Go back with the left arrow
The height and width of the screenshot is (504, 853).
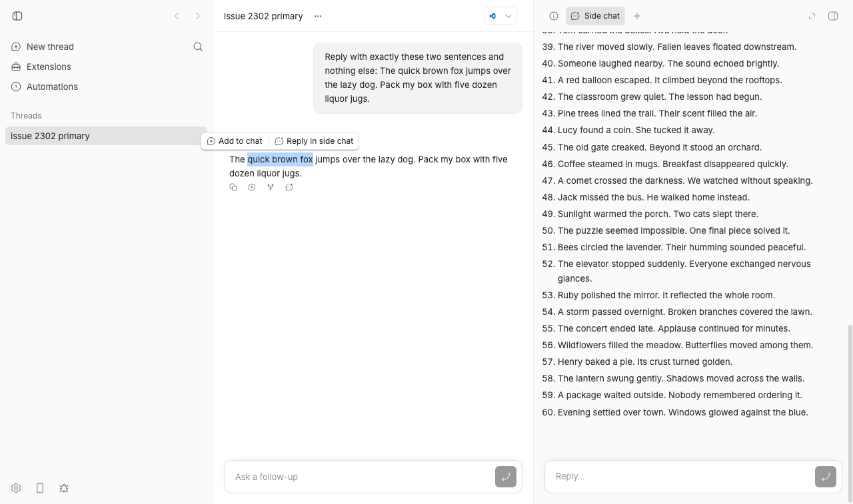(x=177, y=16)
